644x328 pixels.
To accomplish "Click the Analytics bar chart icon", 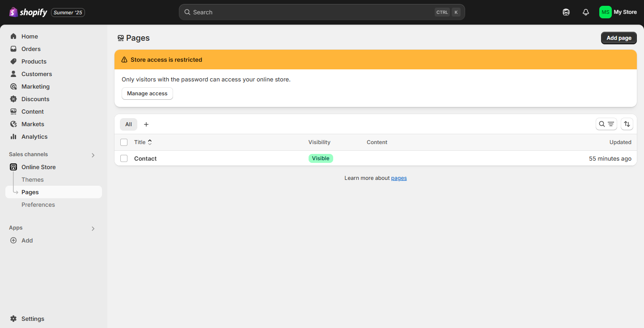I will (13, 136).
